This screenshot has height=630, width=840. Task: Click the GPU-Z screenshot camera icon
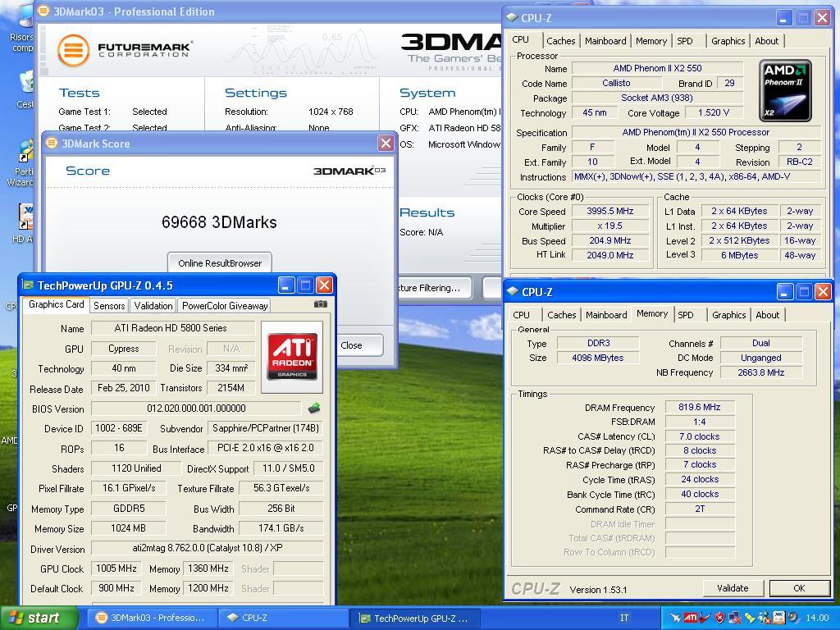click(x=321, y=304)
